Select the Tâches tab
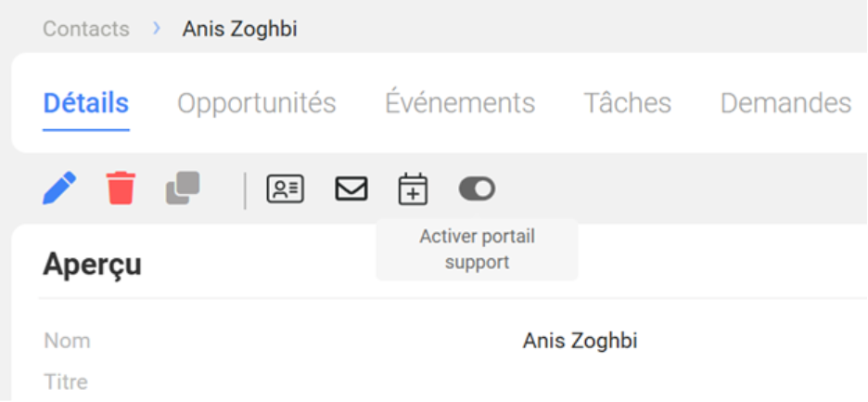Viewport: 868px width, 402px height. 627,103
